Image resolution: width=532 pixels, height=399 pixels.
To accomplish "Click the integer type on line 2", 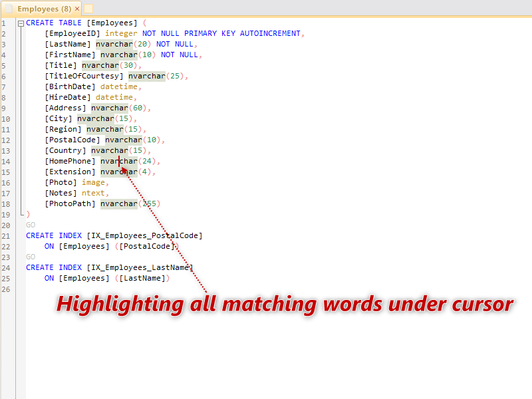I will point(121,33).
